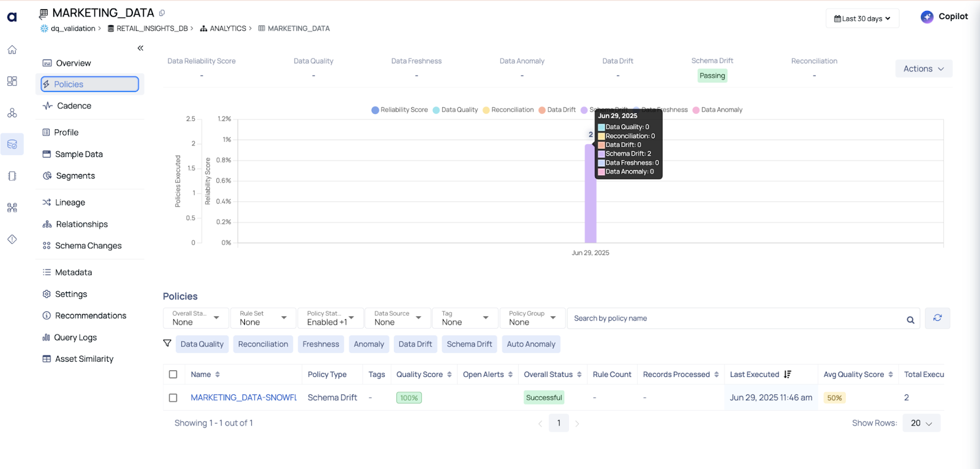Viewport: 980px width, 469px height.
Task: Select Policies in side menu
Action: (90, 84)
